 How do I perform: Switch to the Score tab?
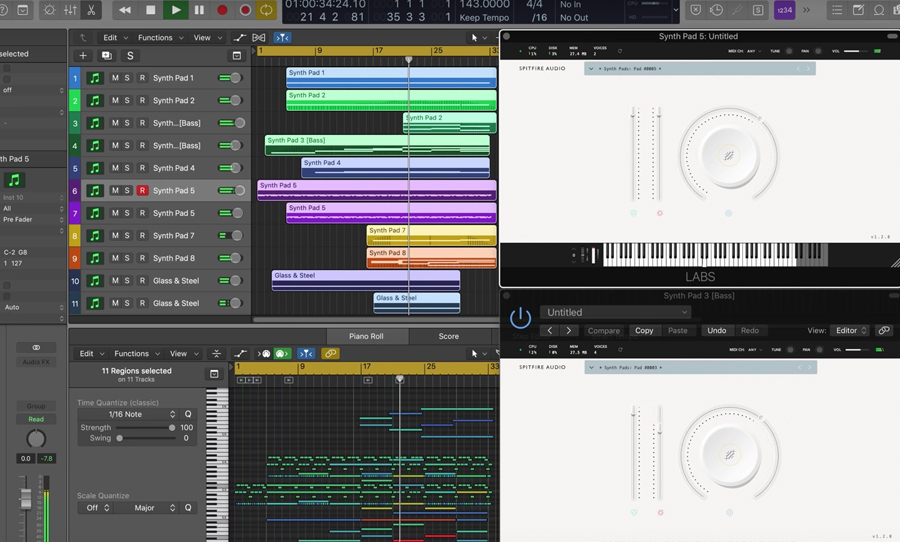tap(448, 336)
